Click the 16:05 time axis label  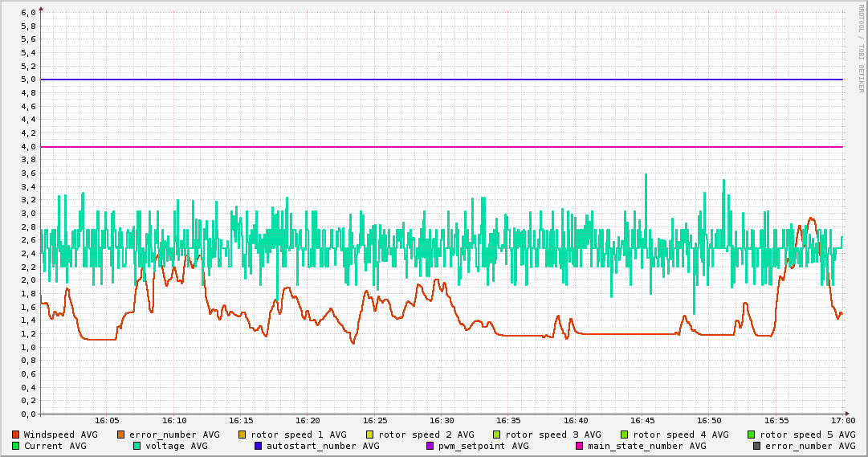tap(108, 420)
